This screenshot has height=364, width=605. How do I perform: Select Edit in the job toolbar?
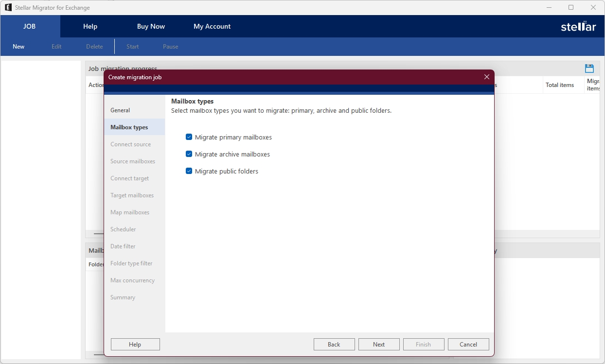(56, 47)
